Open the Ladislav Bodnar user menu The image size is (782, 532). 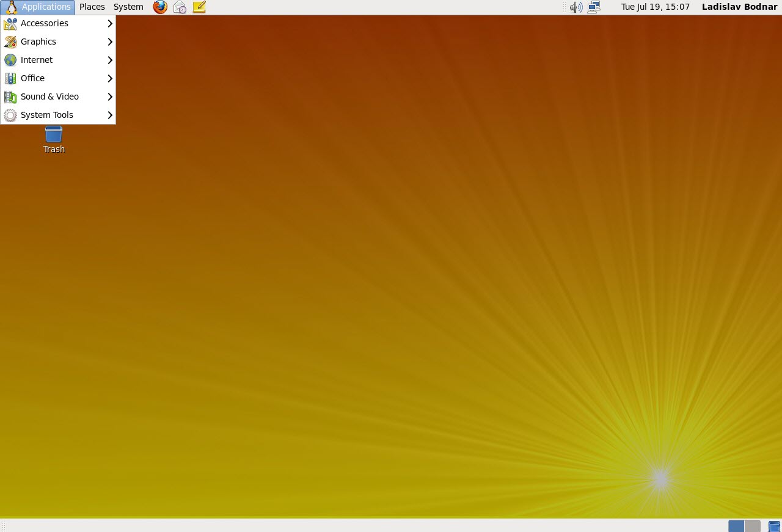[x=740, y=7]
